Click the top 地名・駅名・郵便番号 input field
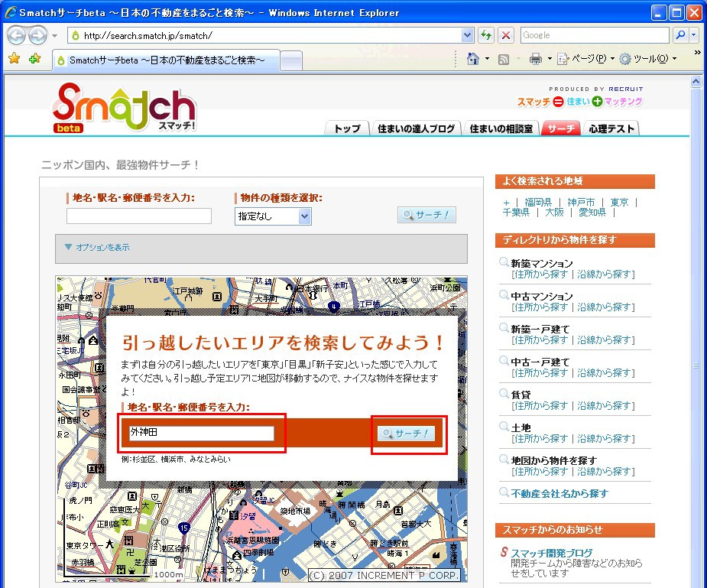Screen dimensions: 707x588 (139, 216)
